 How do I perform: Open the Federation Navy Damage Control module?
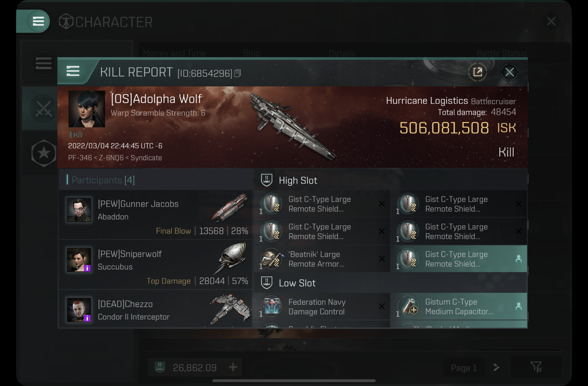(322, 306)
